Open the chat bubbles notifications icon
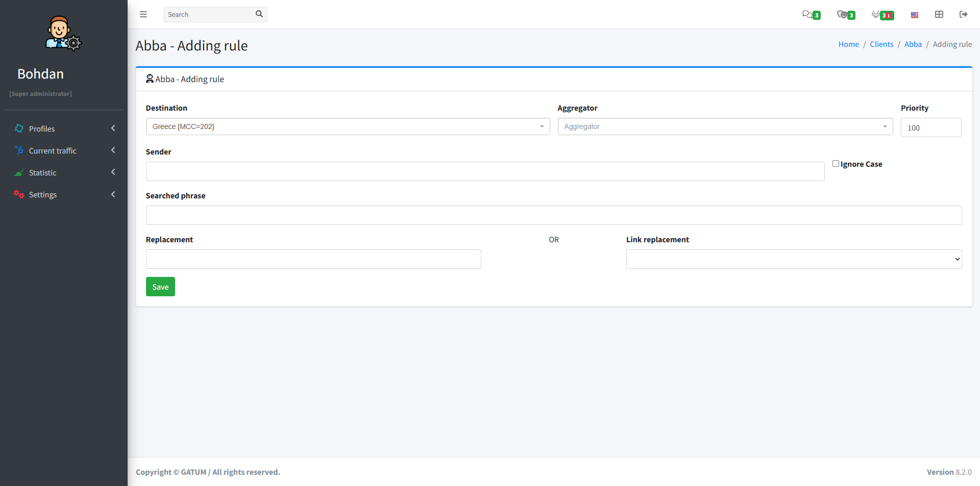Screen dimensions: 980x486 807,14
